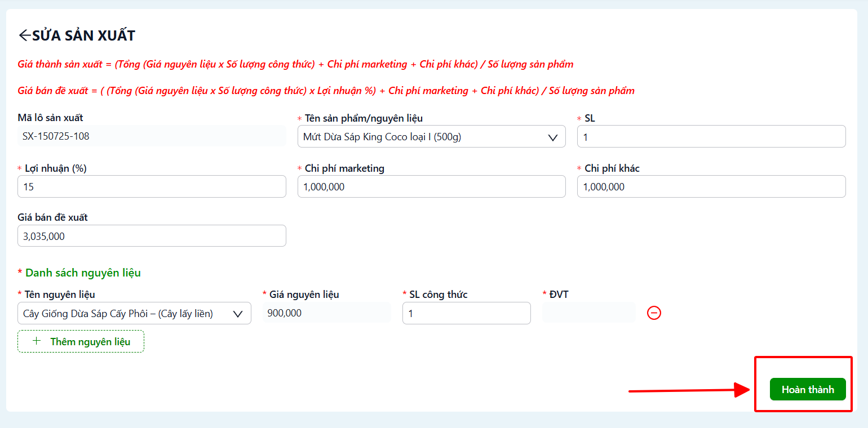Click the SỬA SẢN XUẤT page title
Image resolution: width=868 pixels, height=428 pixels.
[83, 35]
